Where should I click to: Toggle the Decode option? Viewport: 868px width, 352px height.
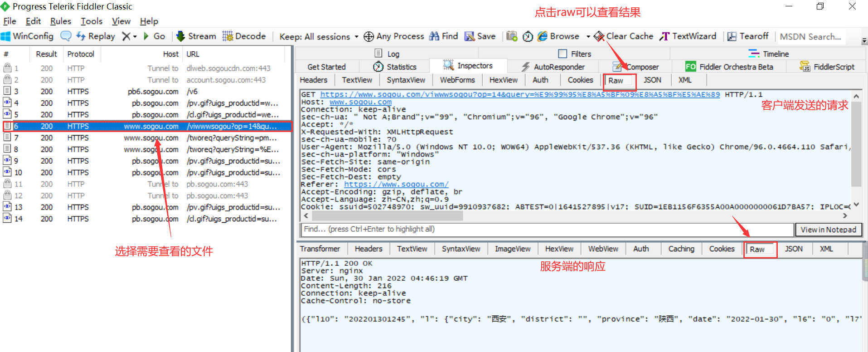244,36
